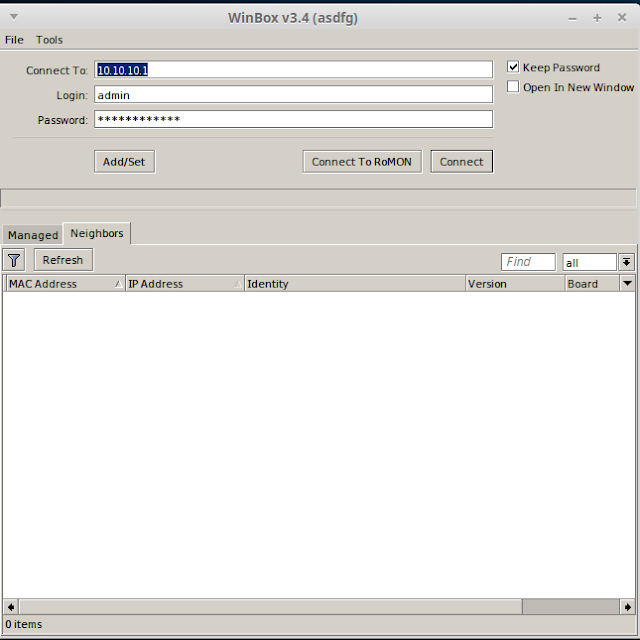Viewport: 640px width, 640px height.
Task: Click the Add/Set button
Action: pos(124,162)
